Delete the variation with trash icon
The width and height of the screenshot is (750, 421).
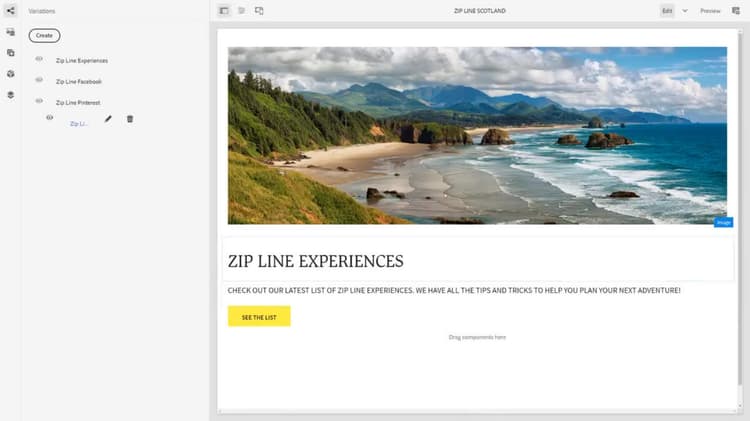pos(130,119)
